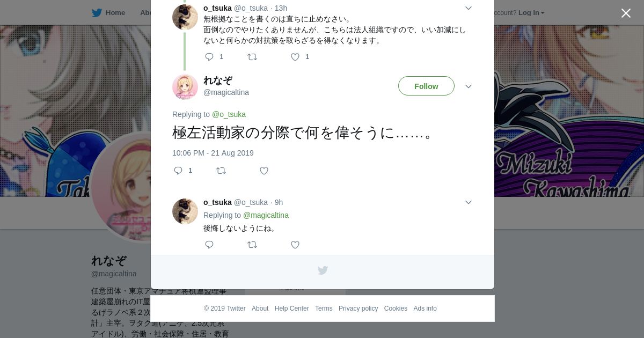Retweet the main tweet by magicaltina
Screen dimensions: 644x338
[221, 171]
